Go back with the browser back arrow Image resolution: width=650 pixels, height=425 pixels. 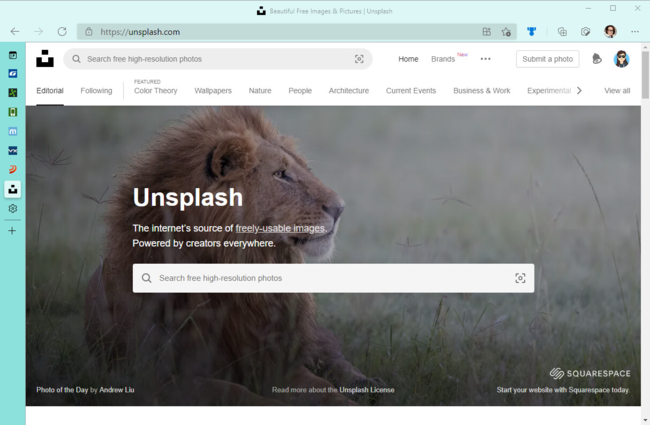coord(15,32)
